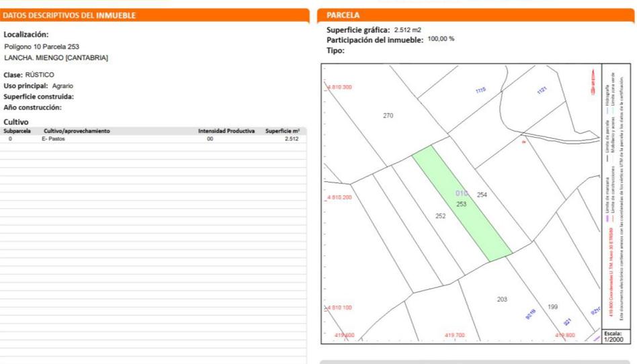Click the coordinate label '4.810.200'
637x364 pixels.
click(339, 197)
